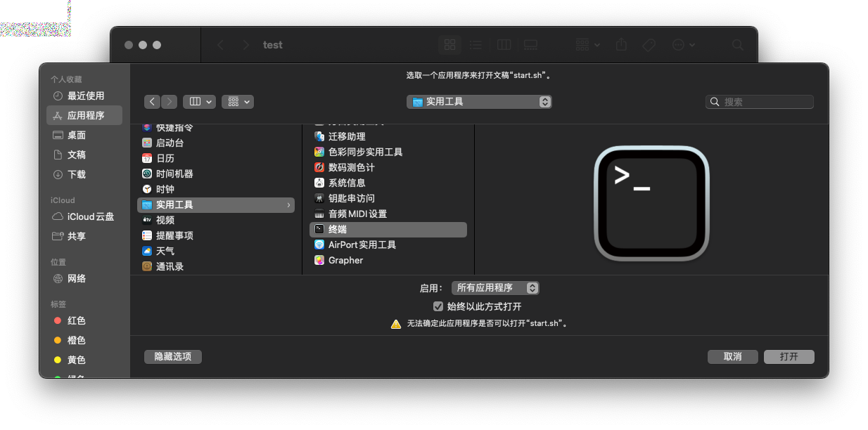Click list view button in test window

point(476,44)
